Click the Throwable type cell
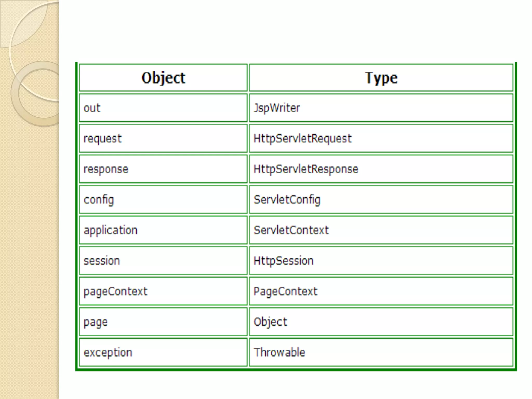Viewport: 532px width, 399px height. pyautogui.click(x=279, y=353)
